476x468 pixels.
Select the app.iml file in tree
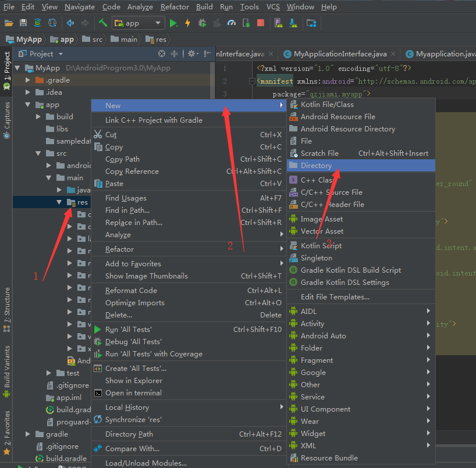click(64, 397)
